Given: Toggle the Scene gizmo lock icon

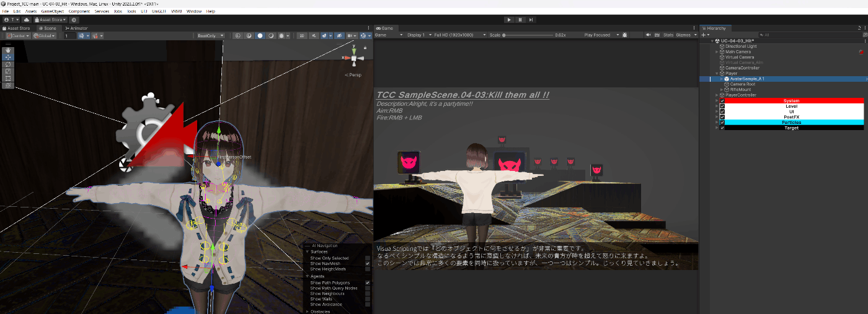Looking at the screenshot, I should point(365,48).
